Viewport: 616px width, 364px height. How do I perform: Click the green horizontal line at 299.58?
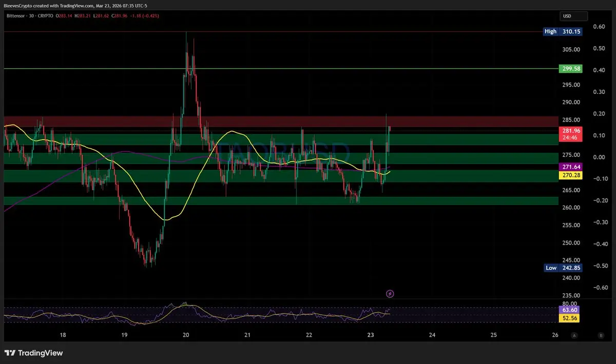(281, 68)
